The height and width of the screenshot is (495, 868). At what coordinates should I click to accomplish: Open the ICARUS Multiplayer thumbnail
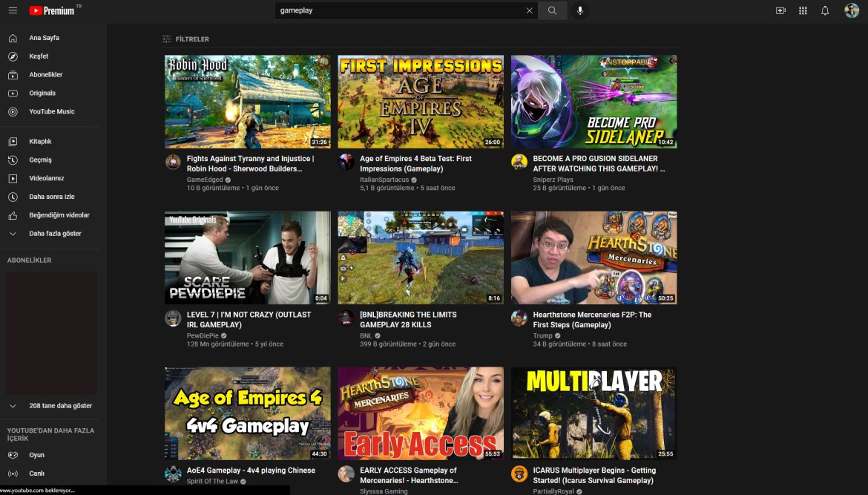[594, 413]
